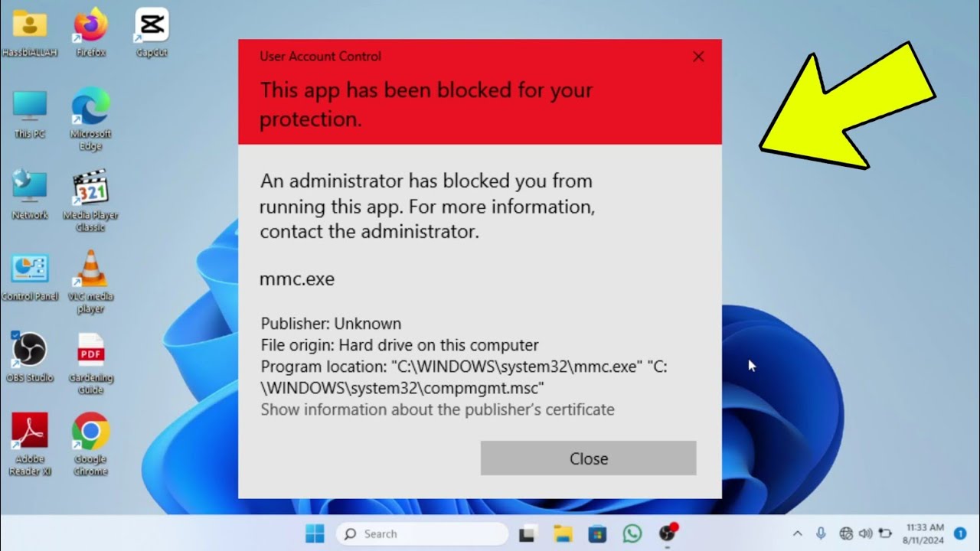This screenshot has height=551, width=980.
Task: Open Microsoft Store from the taskbar
Action: coord(597,534)
